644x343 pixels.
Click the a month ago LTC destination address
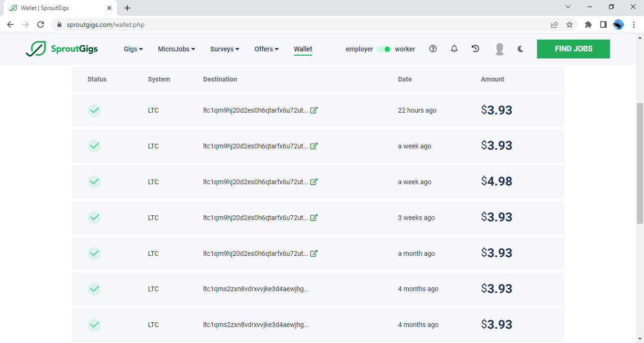tap(256, 253)
